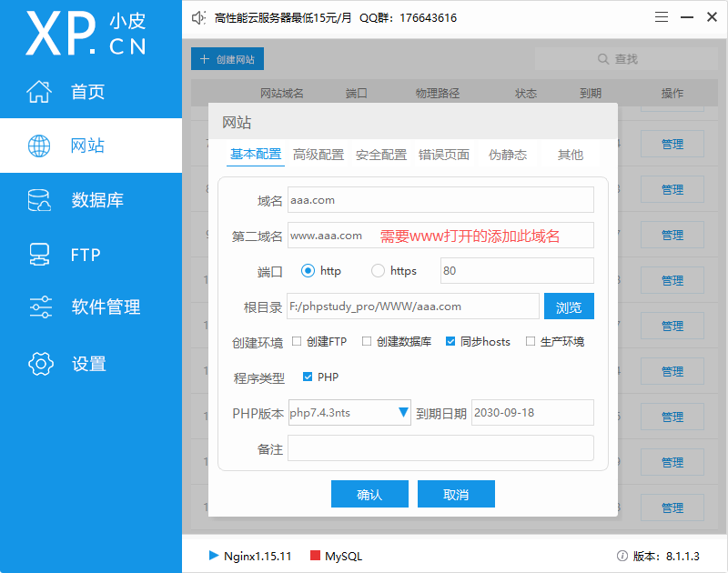The image size is (728, 573).
Task: Open the 高级配置 tab
Action: point(318,155)
